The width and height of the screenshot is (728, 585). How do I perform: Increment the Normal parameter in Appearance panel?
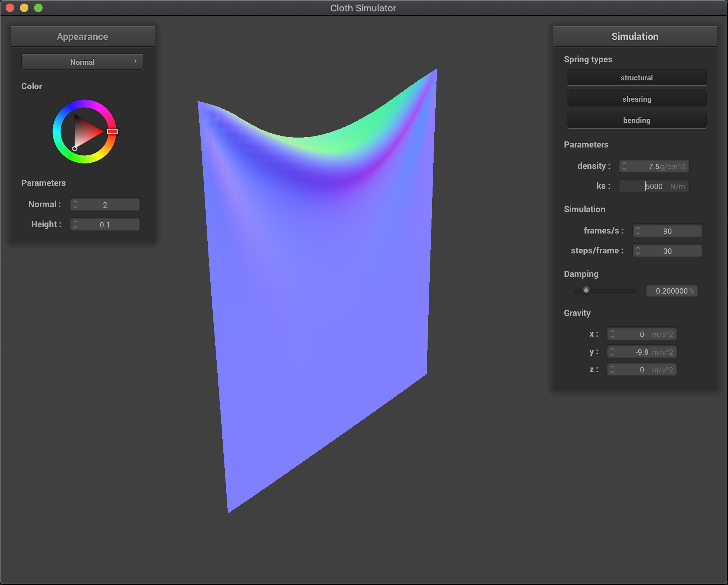(x=76, y=202)
